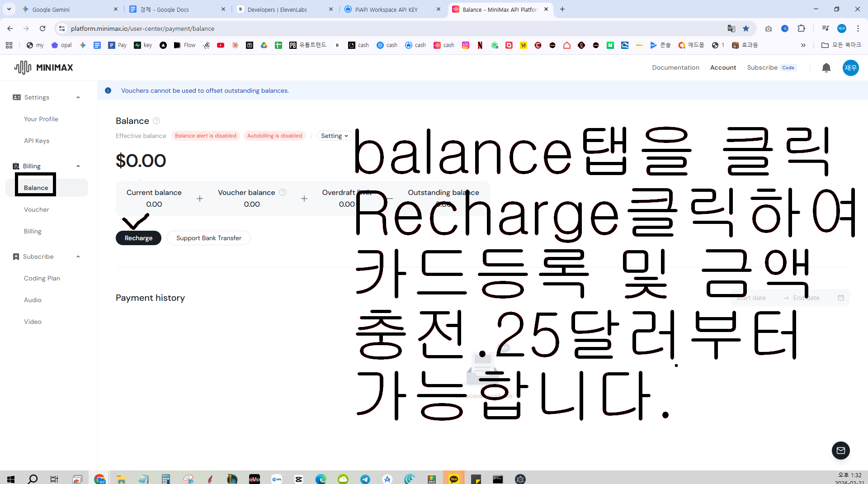
Task: Open the Setting dropdown
Action: pos(334,136)
